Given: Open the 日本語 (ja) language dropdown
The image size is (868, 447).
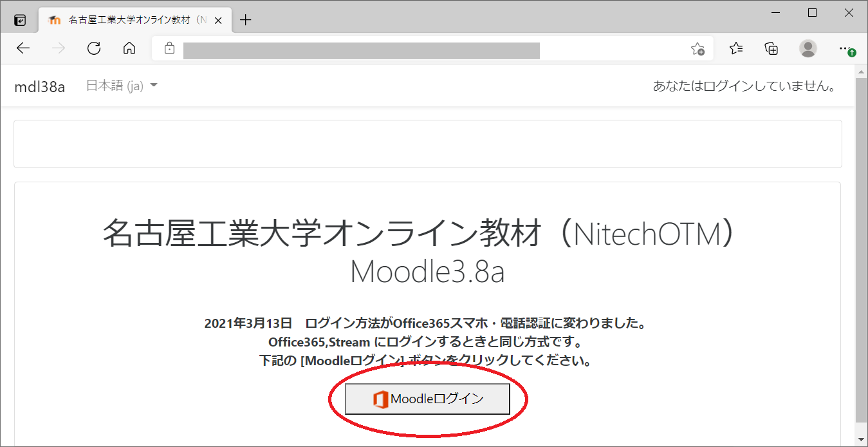Looking at the screenshot, I should (122, 86).
